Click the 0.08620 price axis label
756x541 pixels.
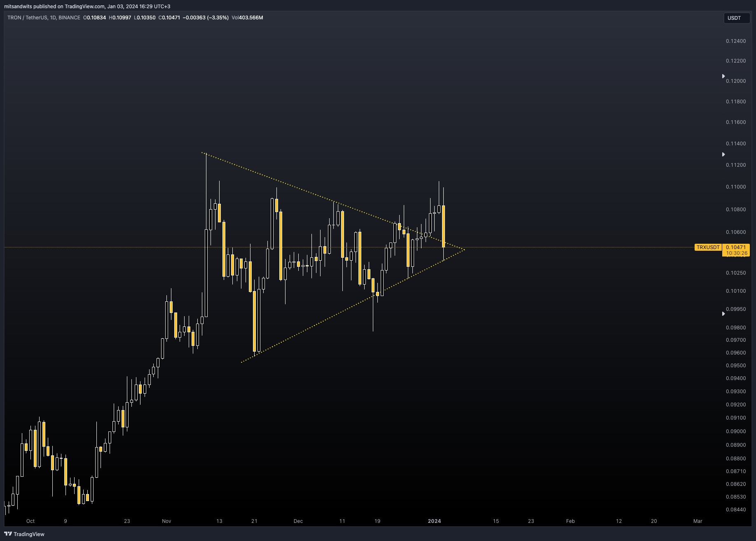(x=736, y=484)
